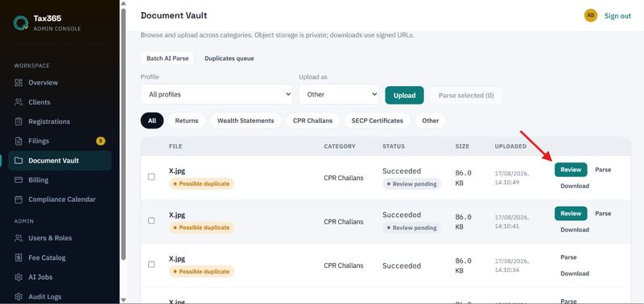Open Billing in sidebar
Image resolution: width=644 pixels, height=304 pixels.
(x=60, y=179)
